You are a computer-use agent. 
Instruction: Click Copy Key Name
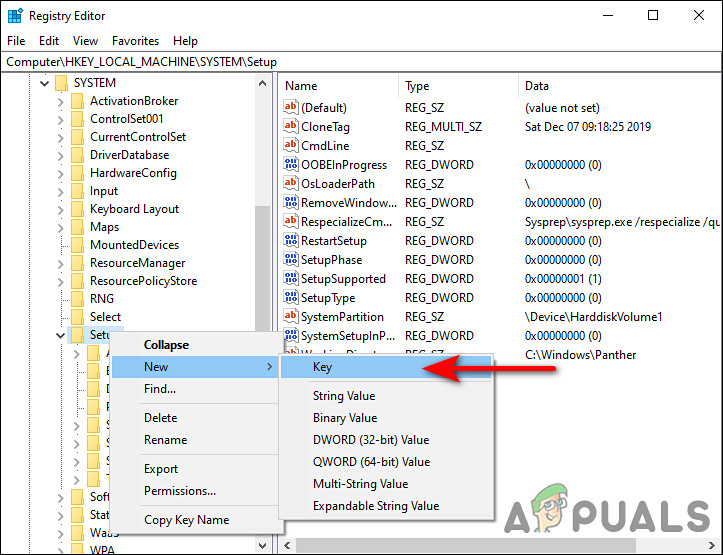pyautogui.click(x=195, y=520)
